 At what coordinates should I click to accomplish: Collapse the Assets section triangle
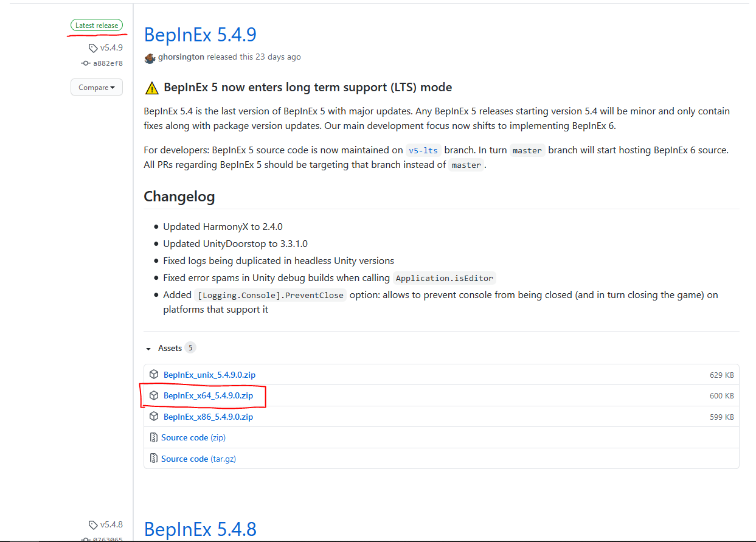[x=148, y=349]
